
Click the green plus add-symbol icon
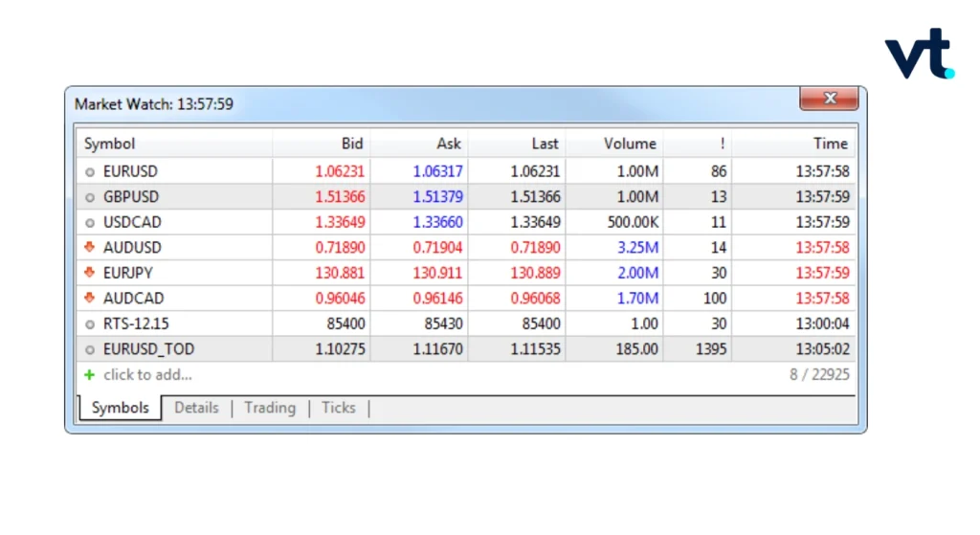click(x=89, y=374)
